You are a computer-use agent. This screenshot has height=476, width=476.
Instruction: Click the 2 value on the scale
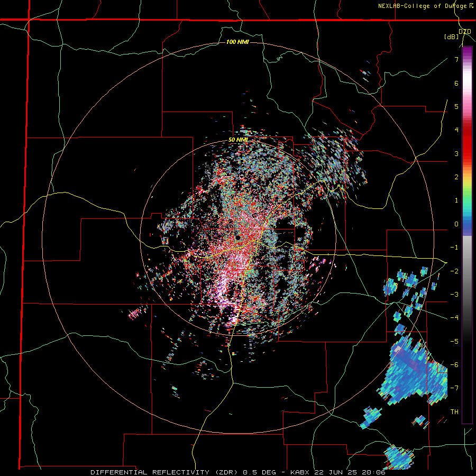click(456, 177)
